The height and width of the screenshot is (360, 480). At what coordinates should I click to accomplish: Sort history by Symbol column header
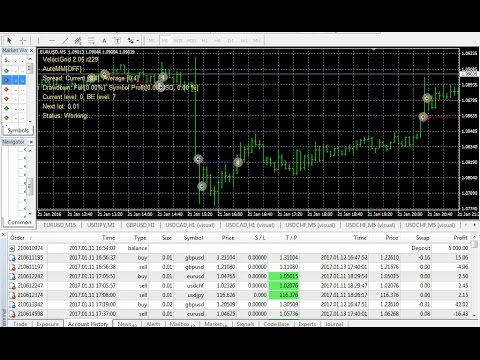coord(193,238)
